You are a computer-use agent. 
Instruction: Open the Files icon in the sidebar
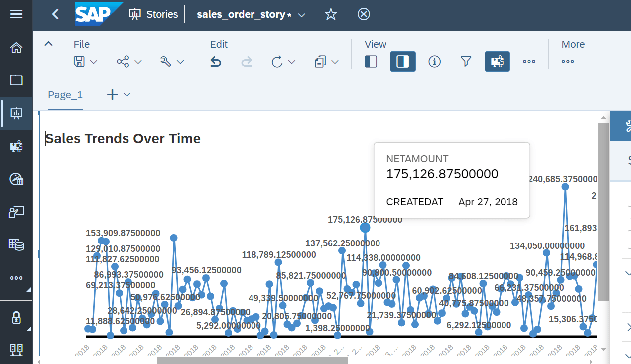click(x=16, y=80)
